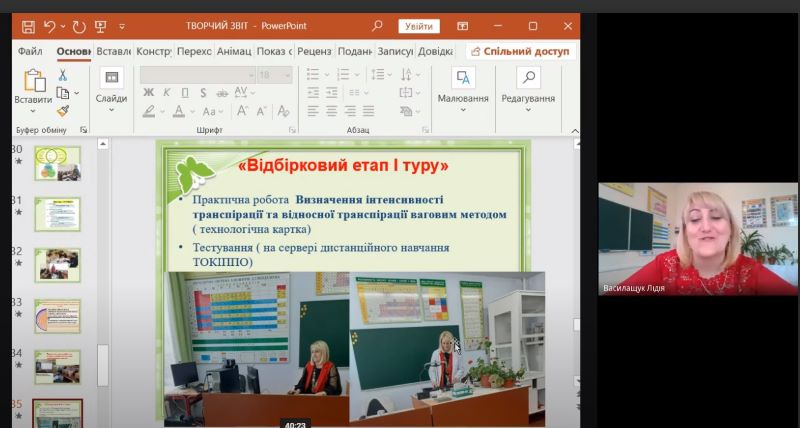This screenshot has width=800, height=428.
Task: Open ribbon display options icon
Action: [x=463, y=26]
